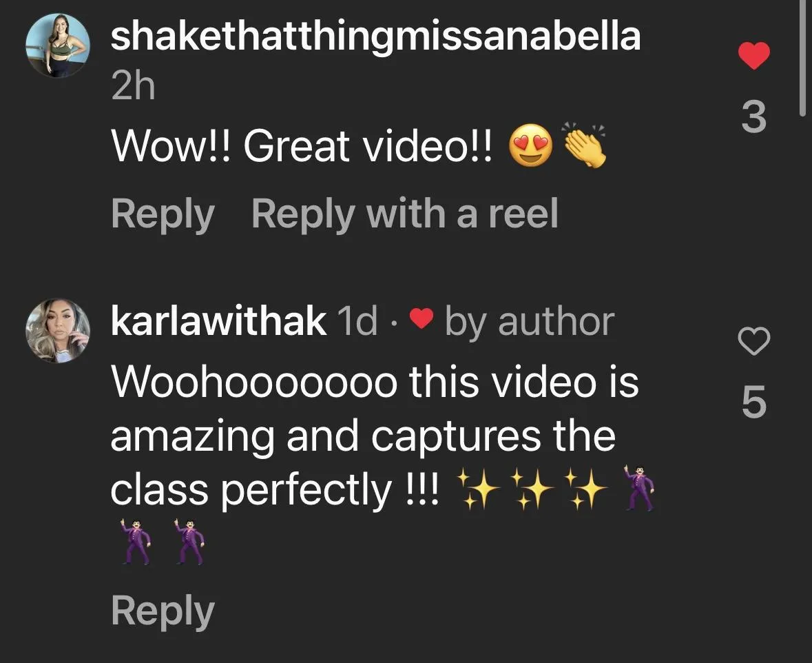Tap the small red heart before 'by author'

tap(421, 318)
